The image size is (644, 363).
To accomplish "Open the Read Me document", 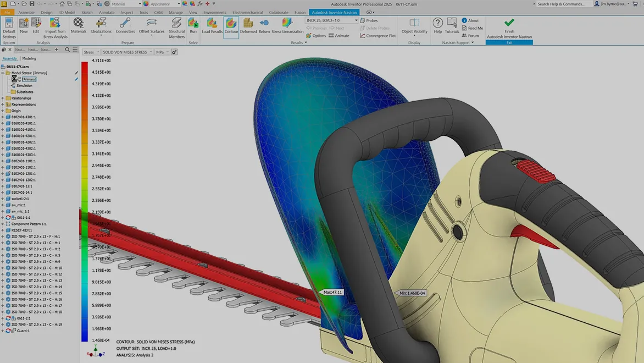I will 473,28.
